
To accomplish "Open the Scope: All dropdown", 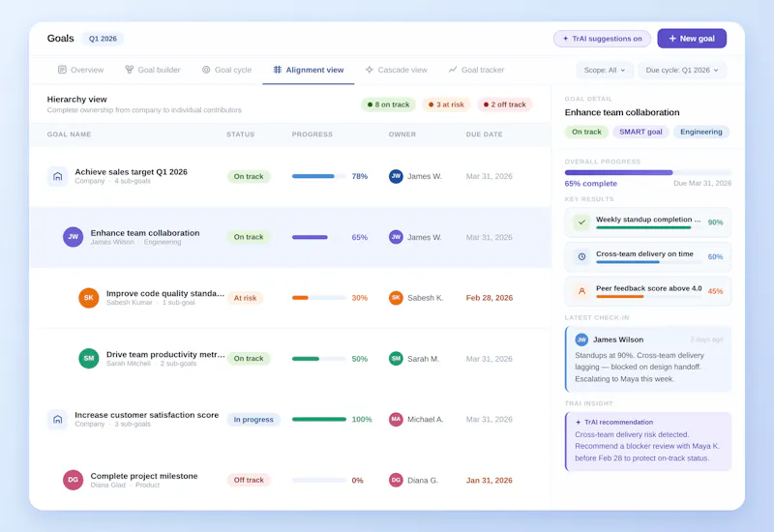I will pos(605,70).
